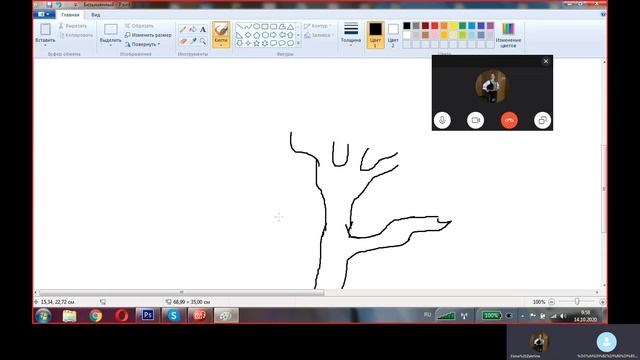Select Color 1 (Цвет 1) box
The height and width of the screenshot is (360, 640).
[x=375, y=34]
